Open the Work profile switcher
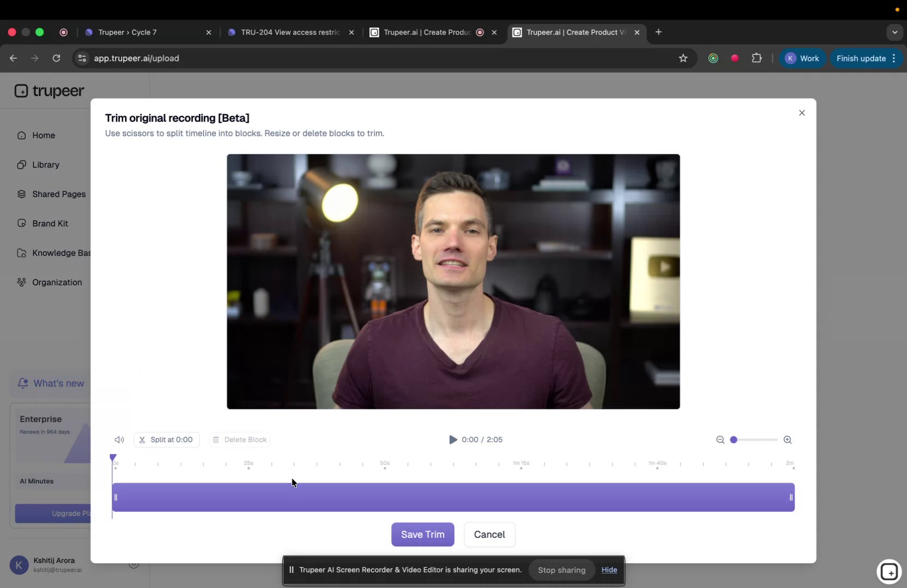This screenshot has height=588, width=907. click(803, 58)
